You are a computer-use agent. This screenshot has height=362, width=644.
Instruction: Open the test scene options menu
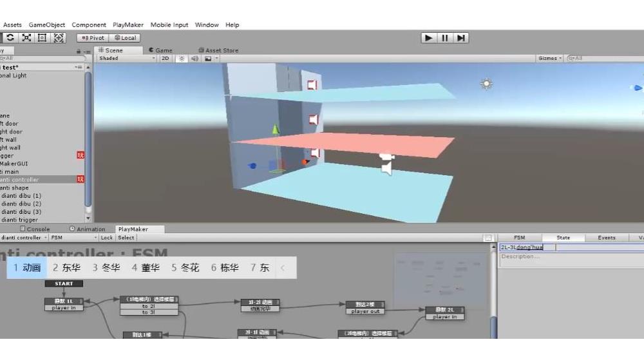[79, 67]
